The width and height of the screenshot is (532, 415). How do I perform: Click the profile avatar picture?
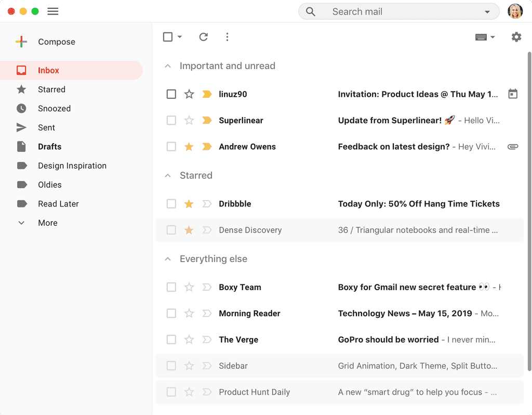point(515,11)
